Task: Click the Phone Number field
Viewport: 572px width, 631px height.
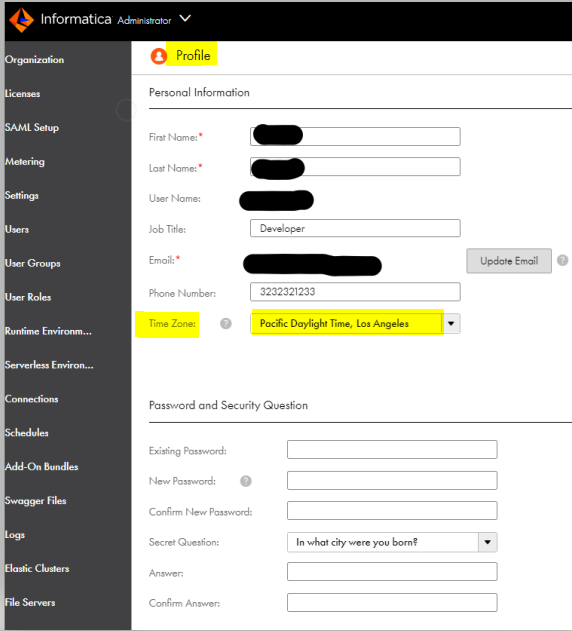Action: tap(355, 292)
